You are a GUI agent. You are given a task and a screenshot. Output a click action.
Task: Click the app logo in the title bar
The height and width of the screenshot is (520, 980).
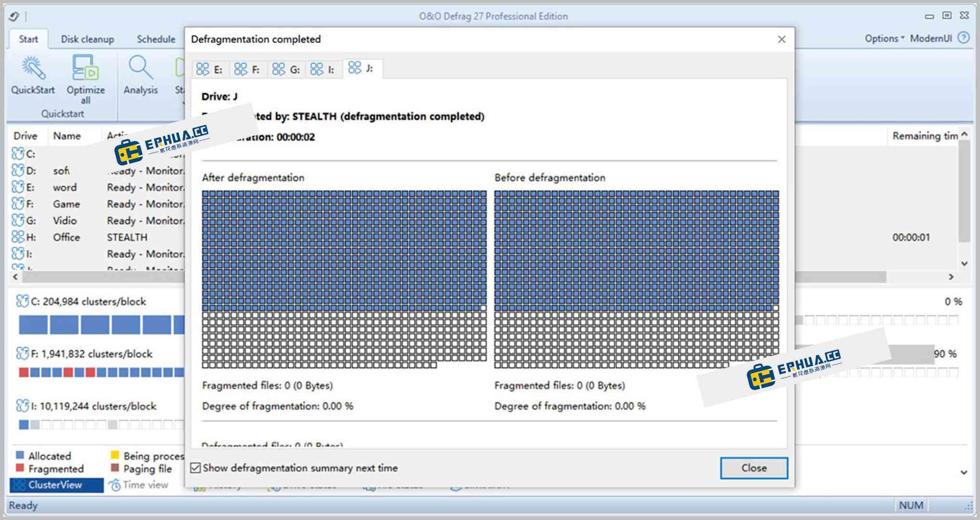(x=14, y=16)
